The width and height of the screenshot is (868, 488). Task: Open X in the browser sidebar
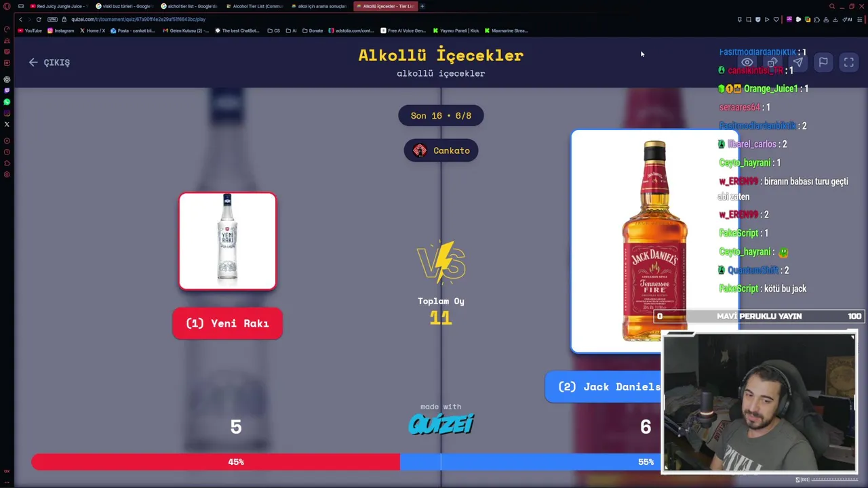(7, 124)
